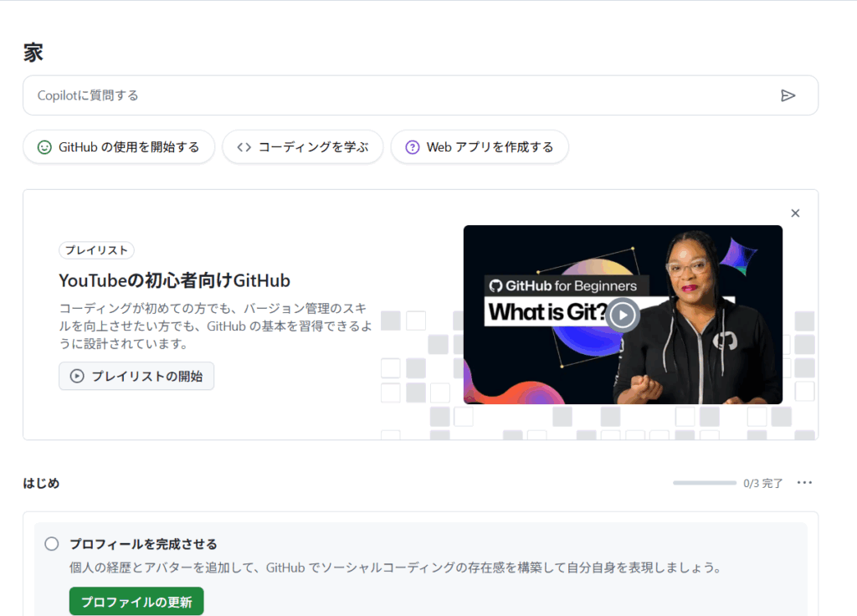Click the smiley icon on the GitHub start chip
This screenshot has width=857, height=616.
pos(44,147)
